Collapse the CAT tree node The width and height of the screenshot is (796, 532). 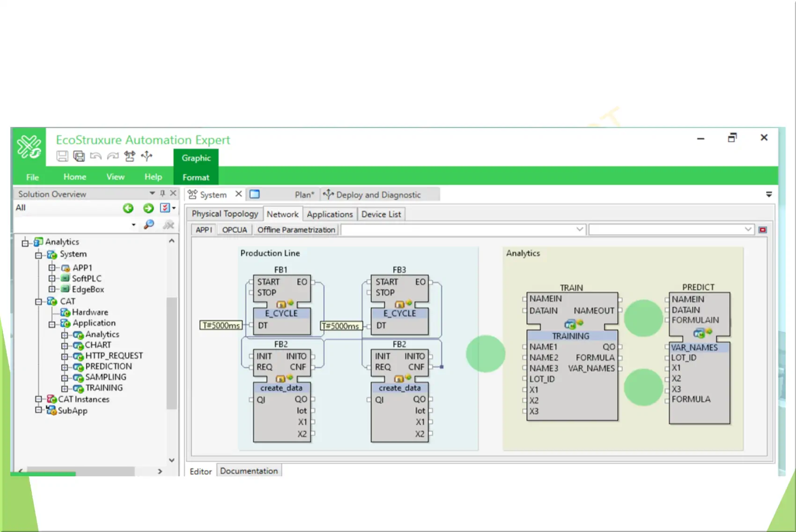38,302
